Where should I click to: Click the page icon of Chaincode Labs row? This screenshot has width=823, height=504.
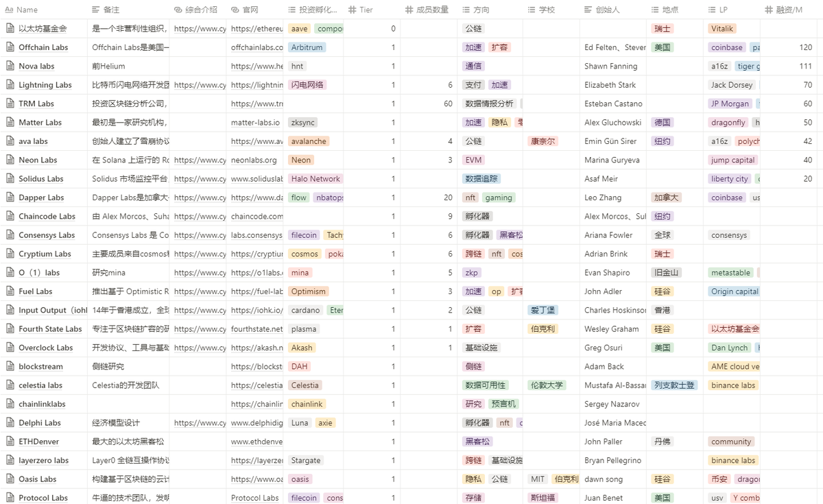pyautogui.click(x=10, y=216)
